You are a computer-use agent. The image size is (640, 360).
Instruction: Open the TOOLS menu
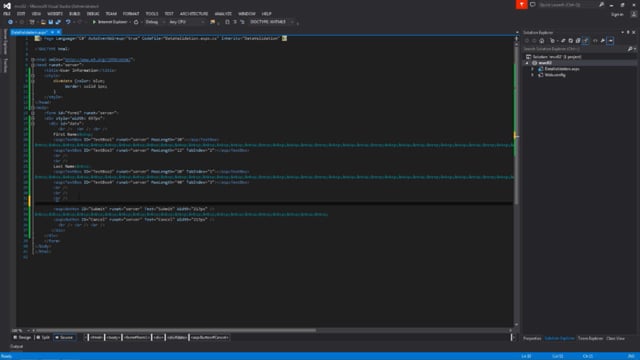151,13
